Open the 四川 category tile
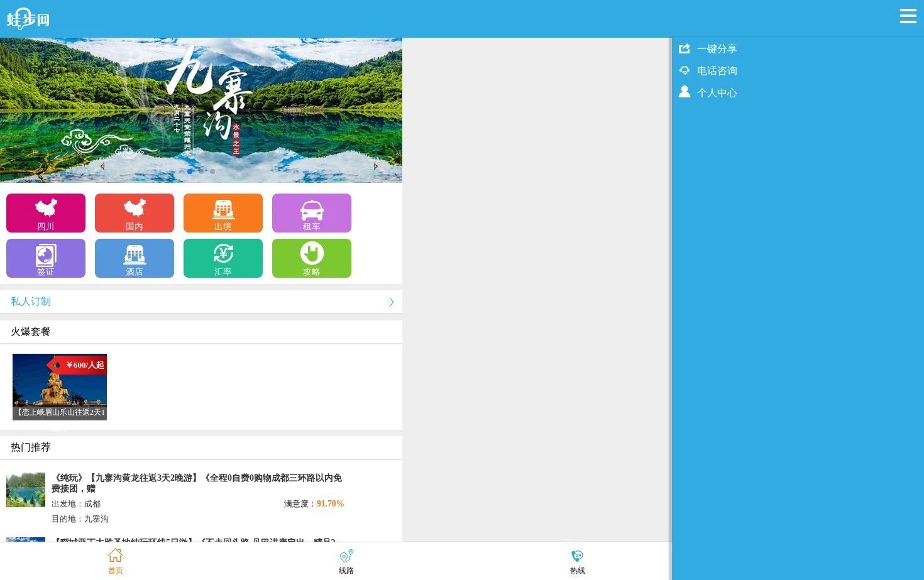924x580 pixels. tap(46, 213)
